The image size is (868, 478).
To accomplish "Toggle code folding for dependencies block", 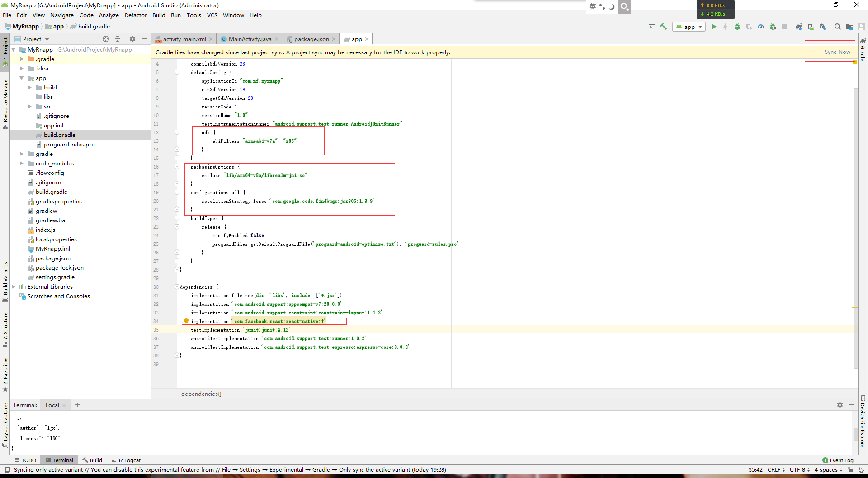I will coord(177,287).
